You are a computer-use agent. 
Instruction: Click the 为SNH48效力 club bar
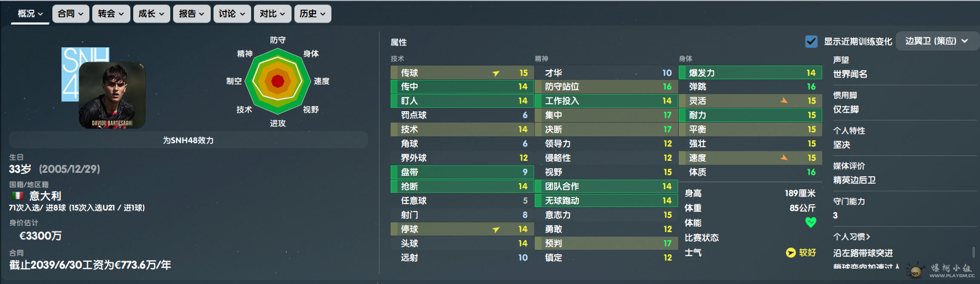[188, 140]
